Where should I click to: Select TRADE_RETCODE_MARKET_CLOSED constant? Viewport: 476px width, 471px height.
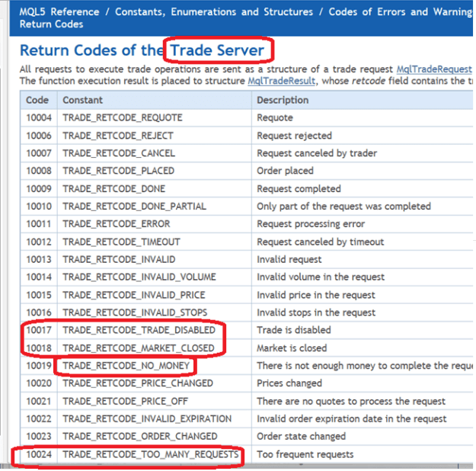[139, 348]
